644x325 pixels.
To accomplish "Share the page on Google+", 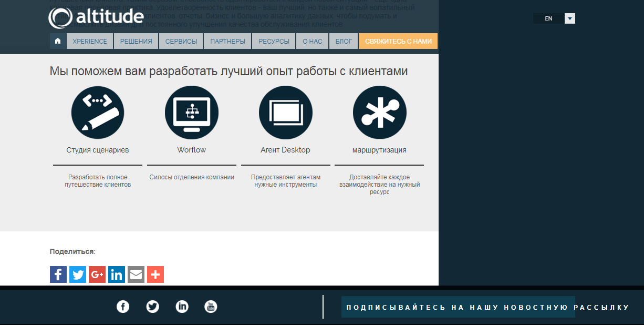I will pos(97,274).
